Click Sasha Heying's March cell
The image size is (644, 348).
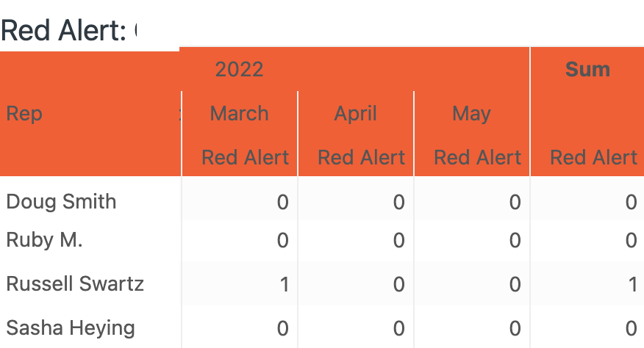(x=283, y=328)
